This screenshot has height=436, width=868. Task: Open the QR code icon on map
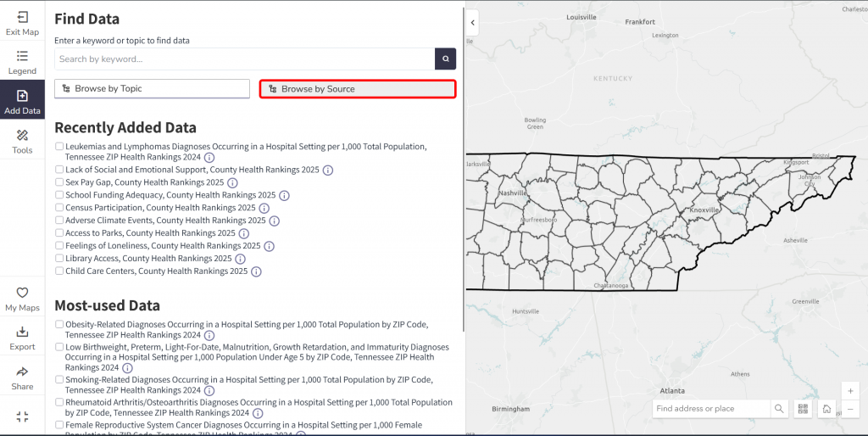click(804, 409)
